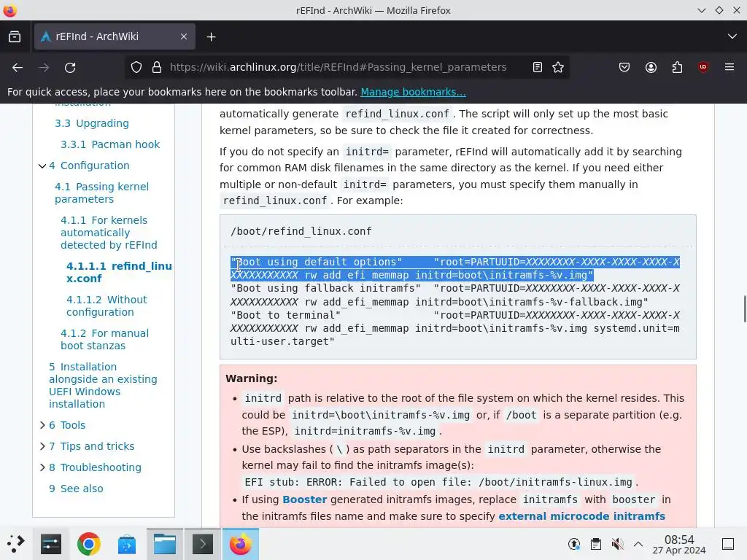747x560 pixels.
Task: Open the Manage bookmarks link
Action: tap(413, 92)
